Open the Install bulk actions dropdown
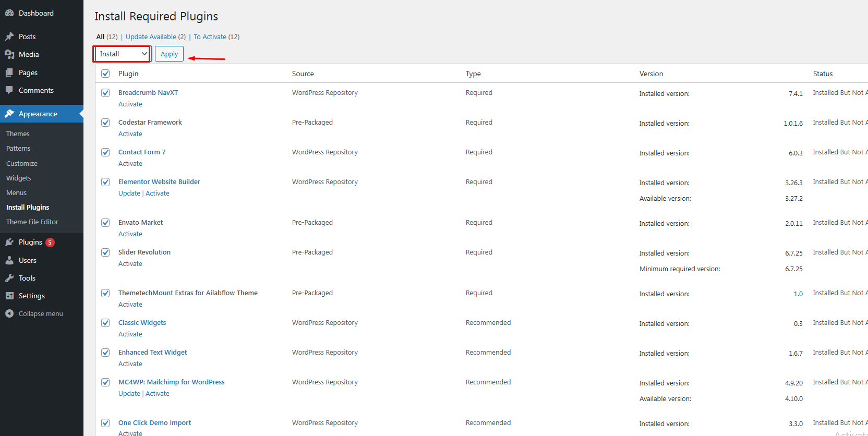868x436 pixels. (123, 54)
